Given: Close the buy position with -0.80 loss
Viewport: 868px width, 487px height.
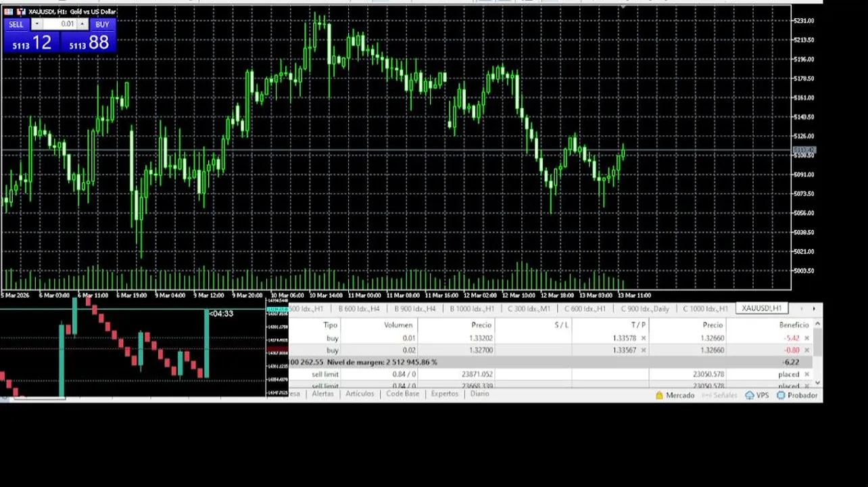Looking at the screenshot, I should pos(806,350).
